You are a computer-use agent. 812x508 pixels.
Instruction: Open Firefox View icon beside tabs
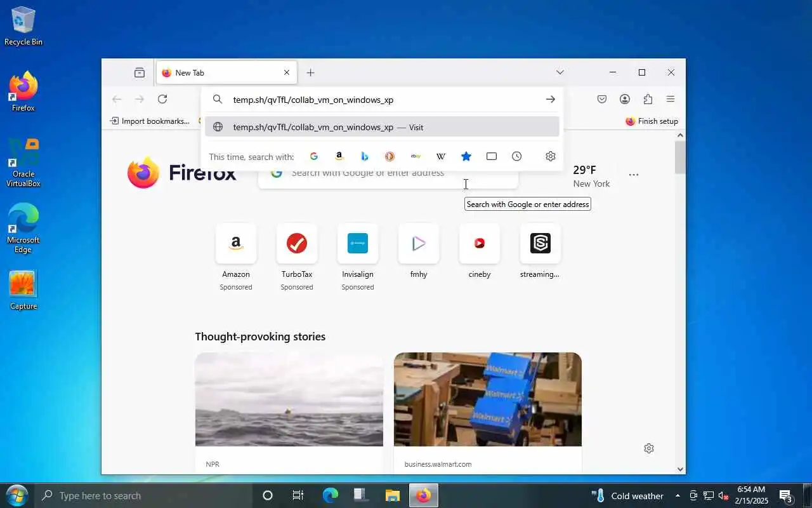[x=140, y=72]
